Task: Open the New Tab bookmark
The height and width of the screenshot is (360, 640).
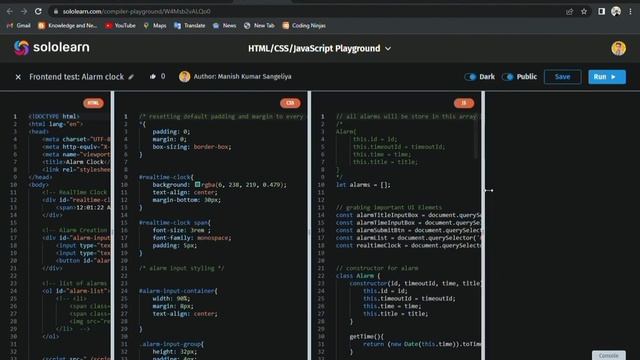Action: (x=259, y=25)
